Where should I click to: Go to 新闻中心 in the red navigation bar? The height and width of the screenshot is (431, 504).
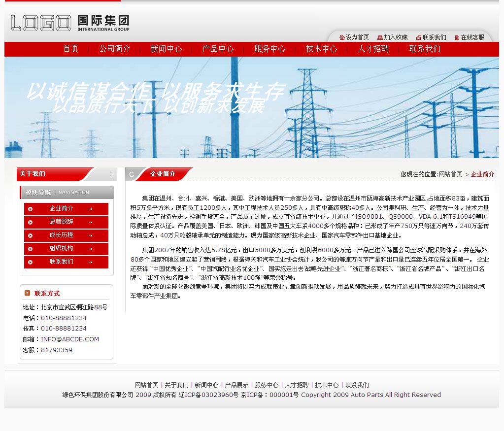pyautogui.click(x=166, y=49)
